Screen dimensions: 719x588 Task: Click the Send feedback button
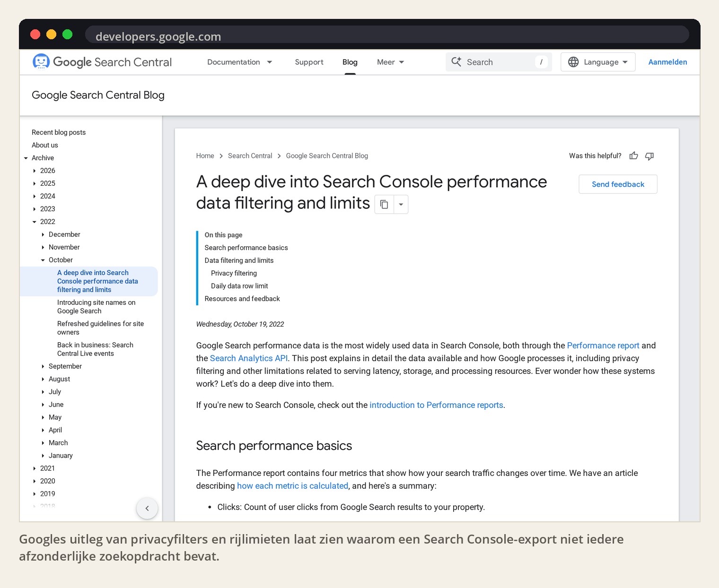coord(618,184)
